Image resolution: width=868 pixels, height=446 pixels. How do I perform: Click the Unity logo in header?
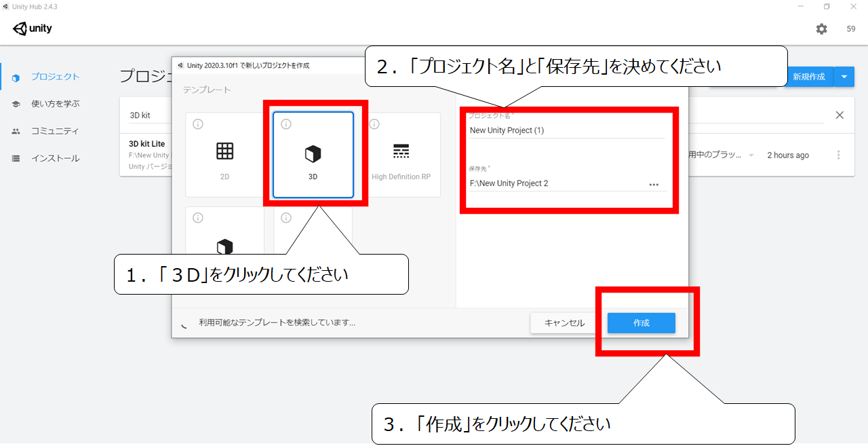32,29
